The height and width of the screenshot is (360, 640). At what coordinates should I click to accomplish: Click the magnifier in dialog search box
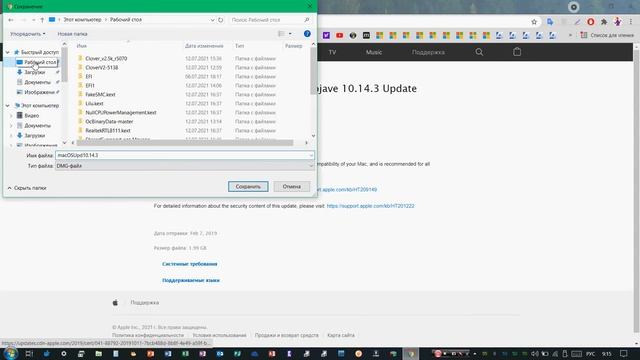pos(307,20)
